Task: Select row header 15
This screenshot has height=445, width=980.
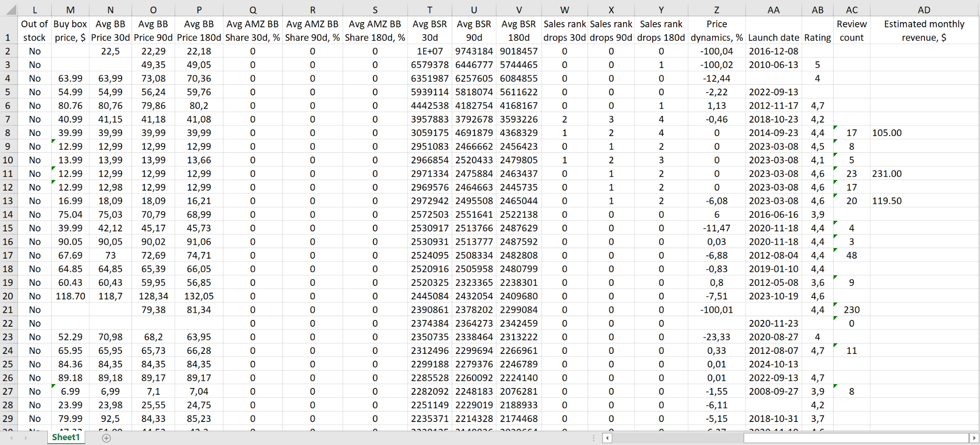Action: coord(8,228)
